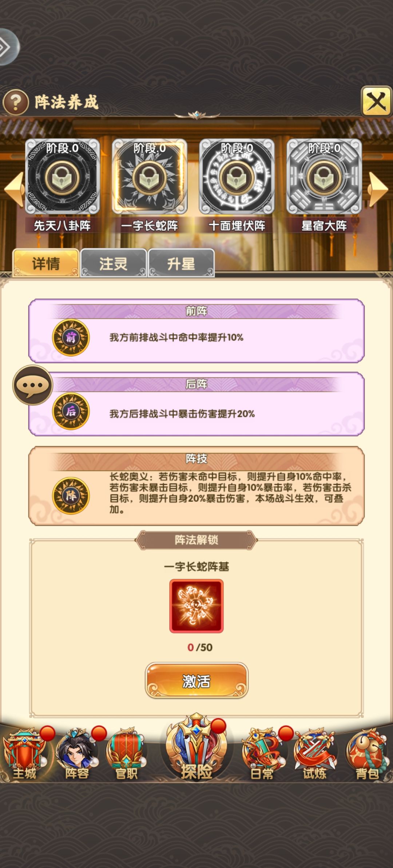The image size is (393, 868).
Task: Tap the 一字长蛇阵基 item thumbnail
Action: (x=196, y=606)
